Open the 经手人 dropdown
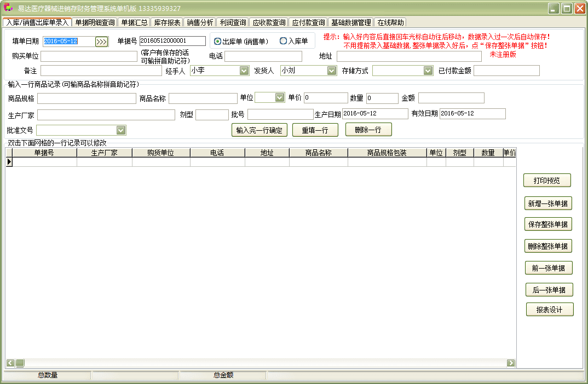588x384 pixels. click(244, 71)
